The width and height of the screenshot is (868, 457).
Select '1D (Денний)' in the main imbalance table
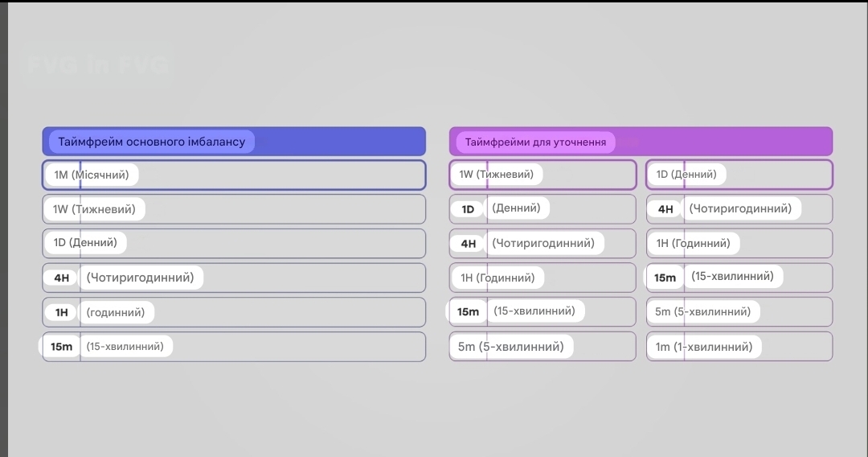(x=85, y=242)
